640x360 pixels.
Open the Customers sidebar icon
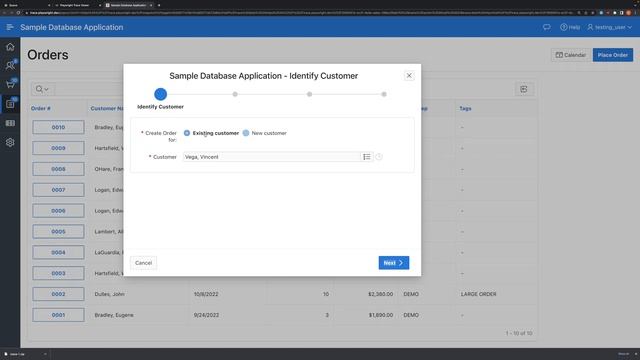[x=10, y=65]
